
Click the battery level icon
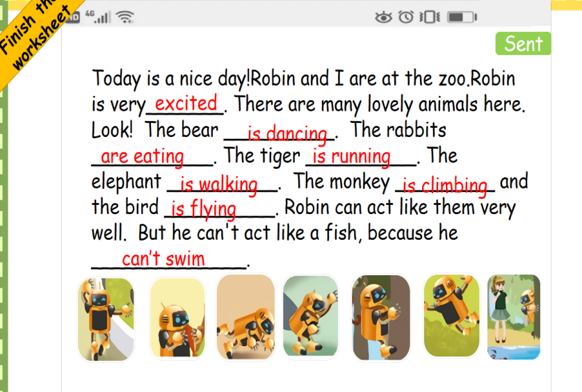[462, 17]
